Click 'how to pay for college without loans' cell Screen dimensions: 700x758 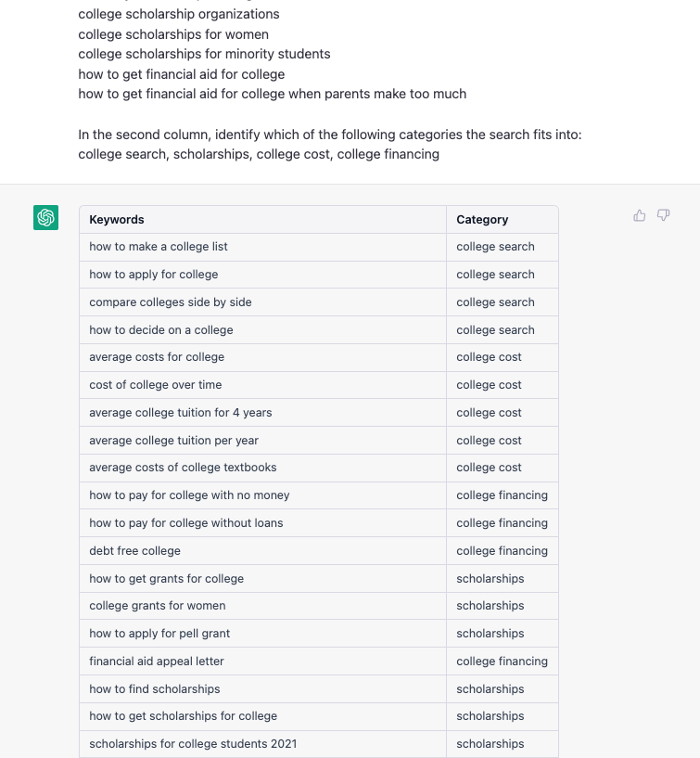pos(262,523)
